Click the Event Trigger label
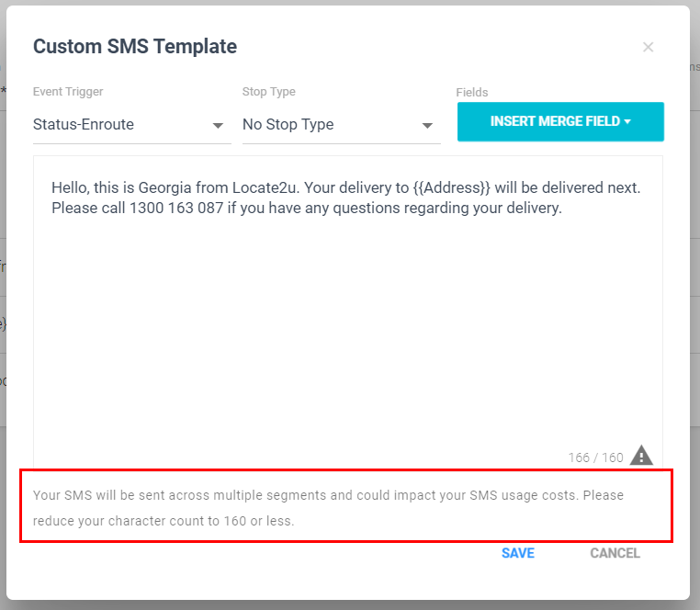The height and width of the screenshot is (610, 700). pyautogui.click(x=68, y=92)
